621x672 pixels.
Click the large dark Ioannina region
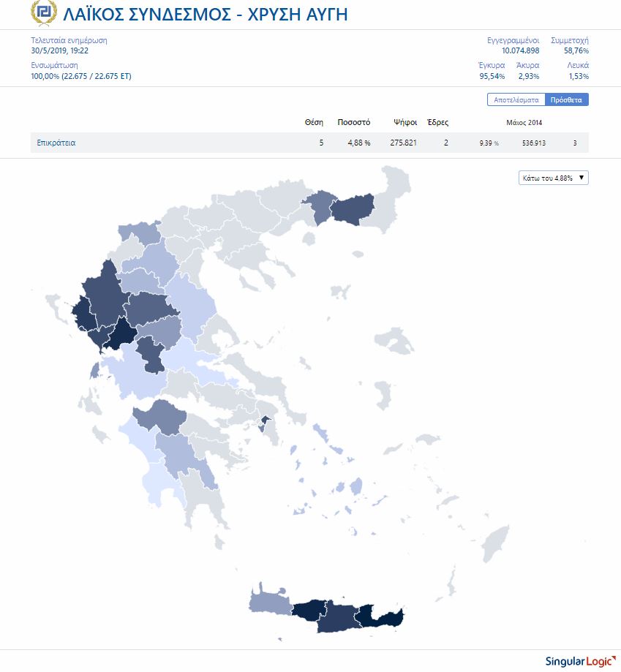tap(102, 292)
